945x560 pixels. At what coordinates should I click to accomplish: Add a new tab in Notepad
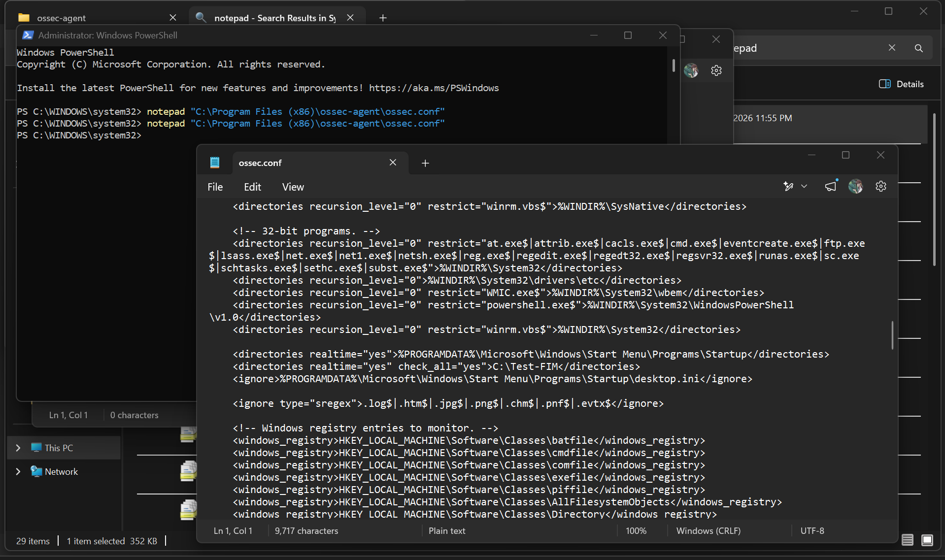[425, 163]
